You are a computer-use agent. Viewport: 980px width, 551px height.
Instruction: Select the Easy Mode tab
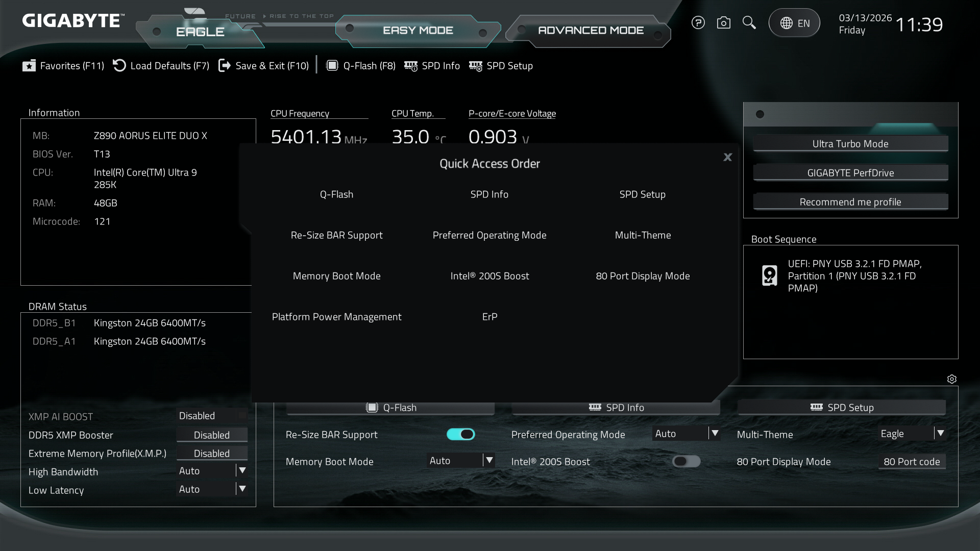[x=418, y=31]
